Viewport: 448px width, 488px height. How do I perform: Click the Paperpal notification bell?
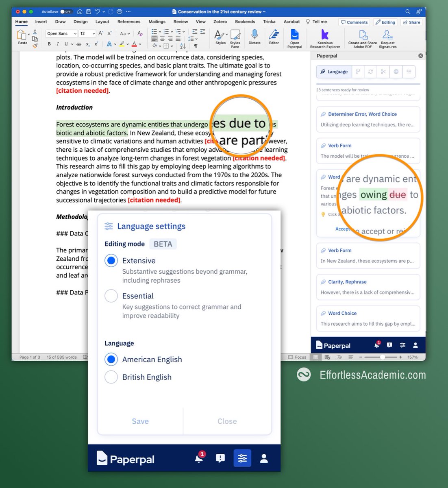click(376, 344)
